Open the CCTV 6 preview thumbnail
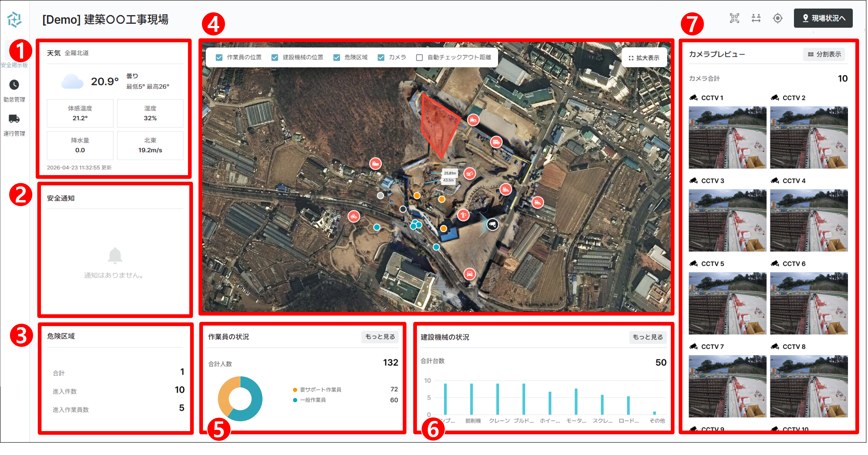The width and height of the screenshot is (868, 455). click(x=809, y=303)
